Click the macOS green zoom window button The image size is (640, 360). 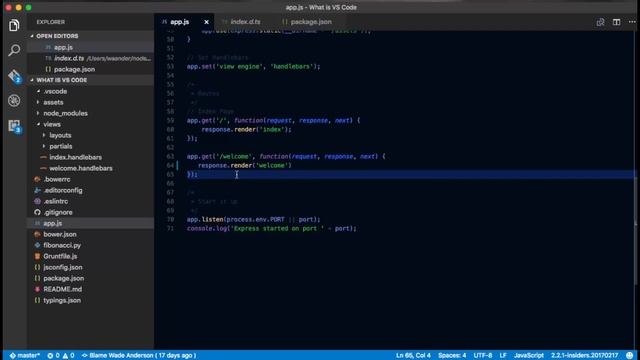point(28,7)
